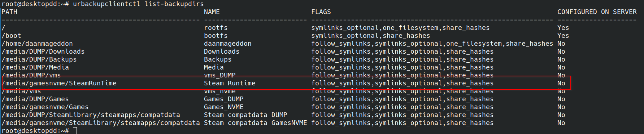Click the Games_NVME name entry

[x=224, y=107]
